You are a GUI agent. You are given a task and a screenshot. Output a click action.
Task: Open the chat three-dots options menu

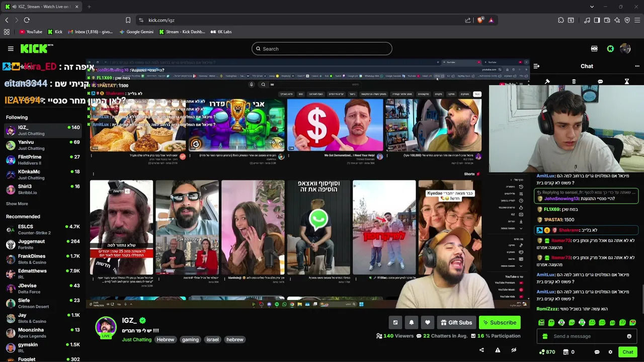(637, 66)
